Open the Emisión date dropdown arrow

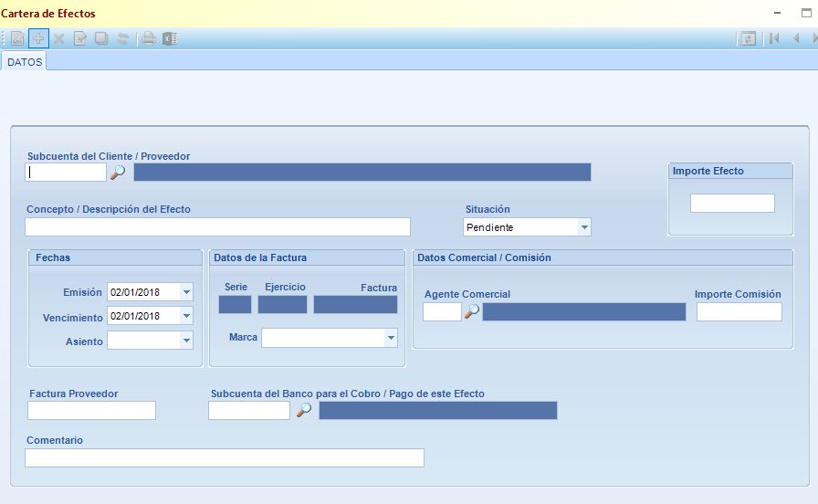pyautogui.click(x=186, y=292)
